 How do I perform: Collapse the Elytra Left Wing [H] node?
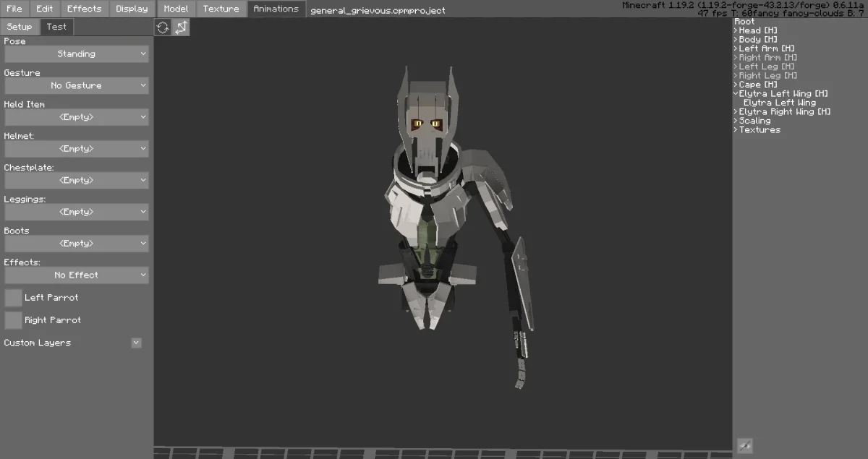coord(736,94)
